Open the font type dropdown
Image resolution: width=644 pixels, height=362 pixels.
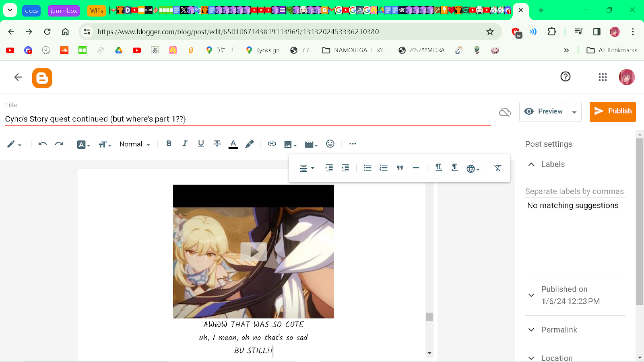tap(83, 144)
